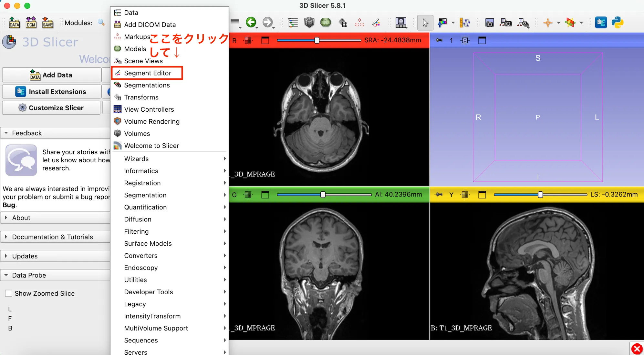644x355 pixels.
Task: Click the module history back arrow
Action: [x=252, y=23]
